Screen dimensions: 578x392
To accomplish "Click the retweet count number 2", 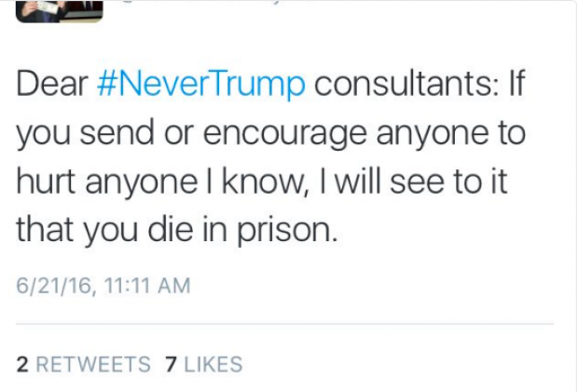I will point(22,364).
